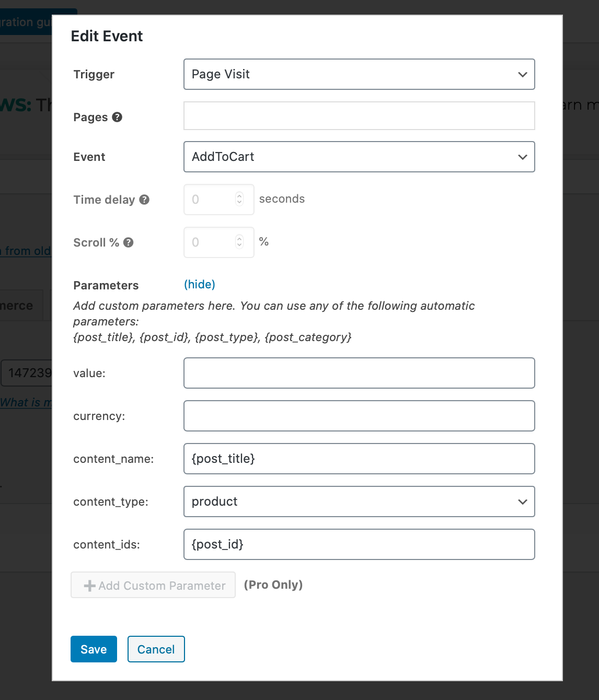Click the Add Custom Parameter button
This screenshot has width=599, height=700.
click(153, 586)
